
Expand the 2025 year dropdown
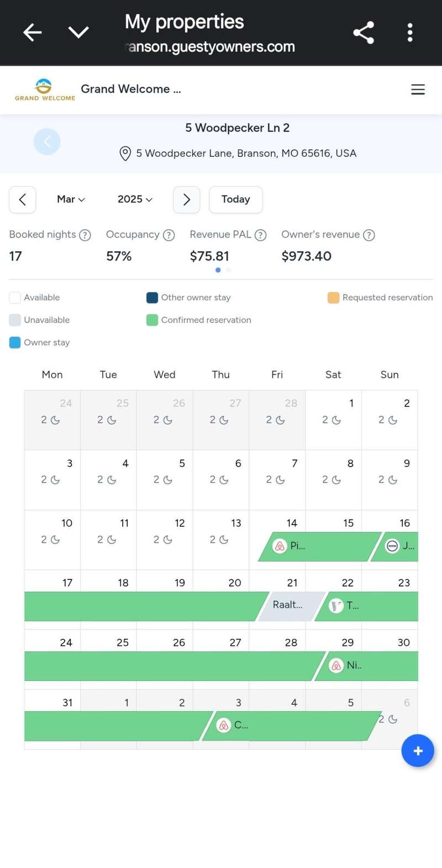pos(135,199)
